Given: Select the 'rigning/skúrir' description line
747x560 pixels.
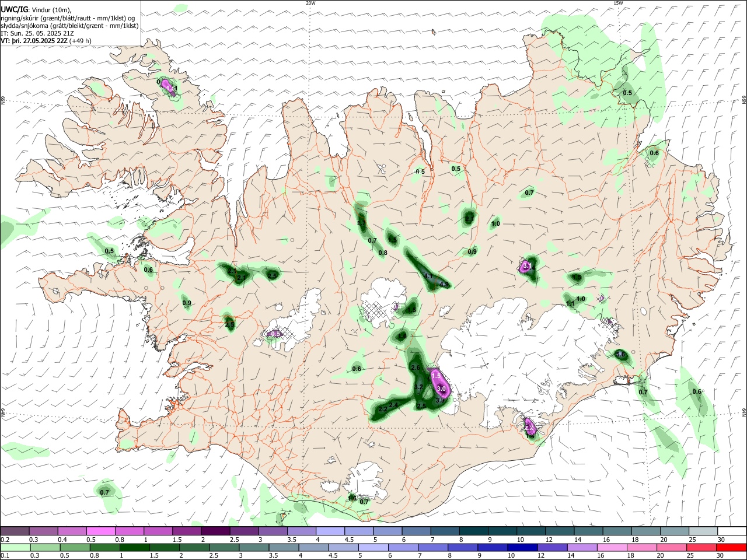Looking at the screenshot, I should (x=68, y=18).
